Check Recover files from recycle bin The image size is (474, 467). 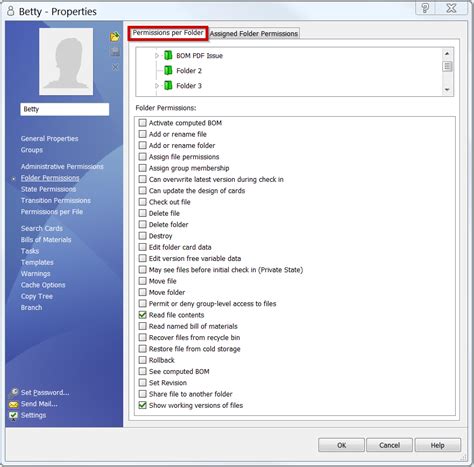pyautogui.click(x=143, y=337)
